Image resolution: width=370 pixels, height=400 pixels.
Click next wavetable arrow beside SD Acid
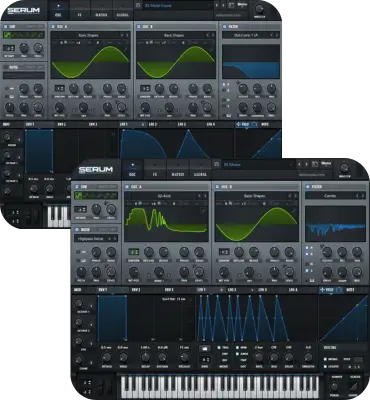coord(205,196)
